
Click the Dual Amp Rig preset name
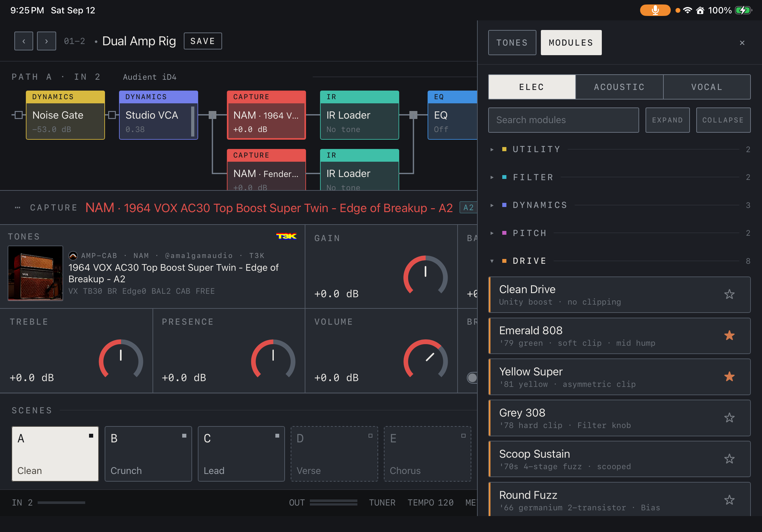tap(139, 41)
